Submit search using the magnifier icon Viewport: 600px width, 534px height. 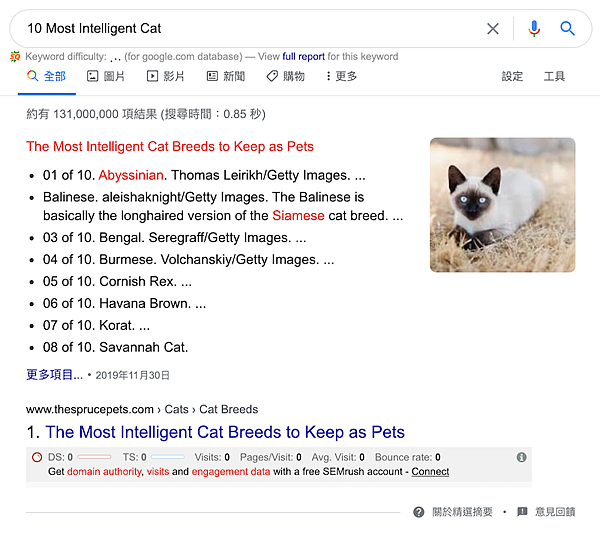click(567, 29)
